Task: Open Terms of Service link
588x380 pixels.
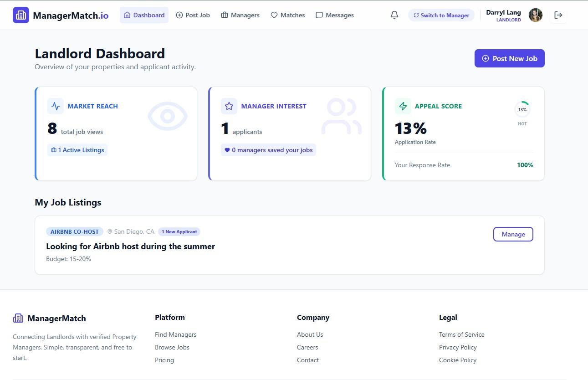Action: click(x=462, y=334)
